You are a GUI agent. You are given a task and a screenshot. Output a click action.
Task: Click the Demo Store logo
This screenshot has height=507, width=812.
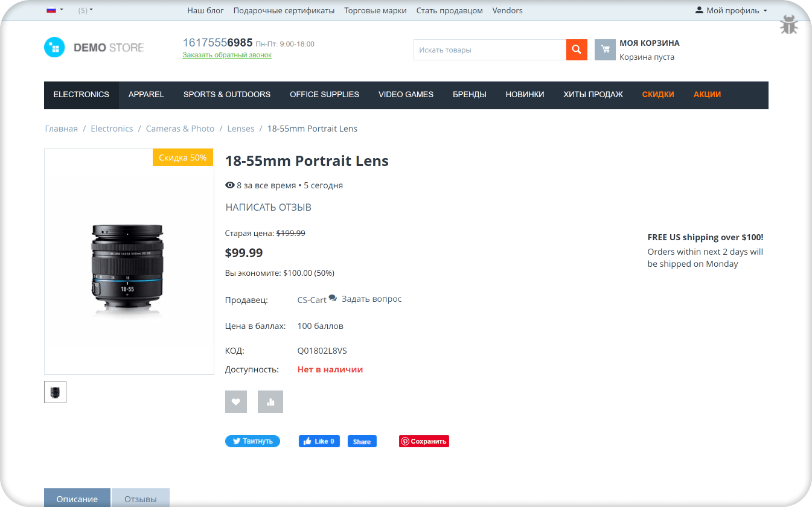tap(94, 47)
